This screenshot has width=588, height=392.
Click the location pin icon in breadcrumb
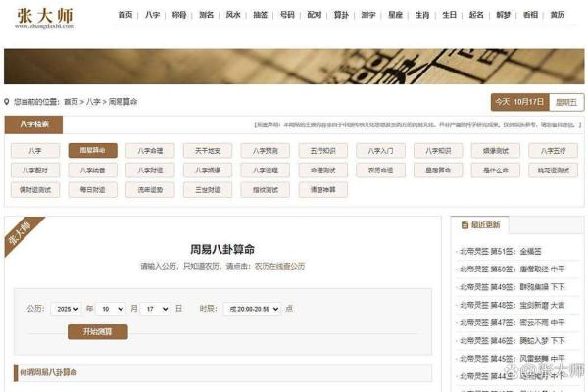click(x=7, y=102)
